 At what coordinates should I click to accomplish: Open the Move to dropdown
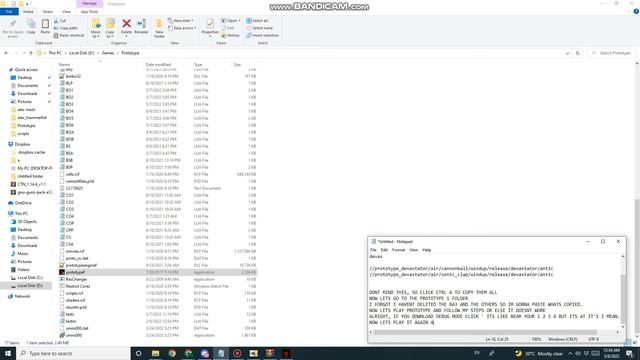(x=96, y=33)
